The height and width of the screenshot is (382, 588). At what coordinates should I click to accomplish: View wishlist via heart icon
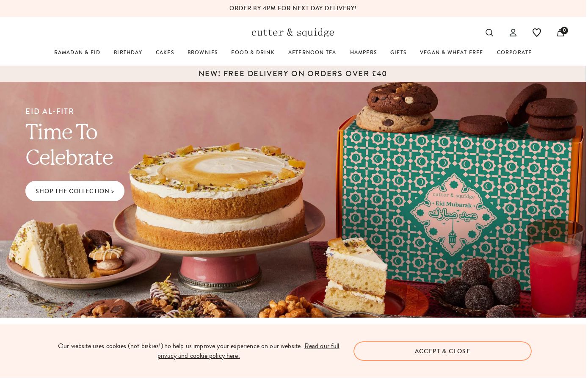point(536,33)
